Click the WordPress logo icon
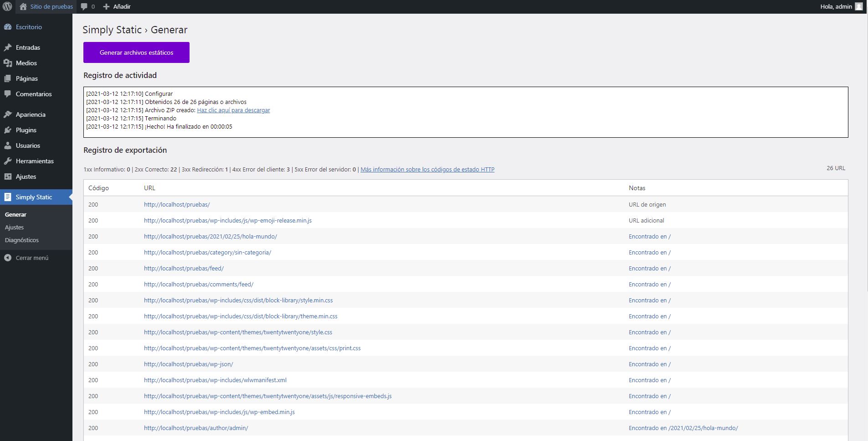This screenshot has height=441, width=868. (x=7, y=6)
